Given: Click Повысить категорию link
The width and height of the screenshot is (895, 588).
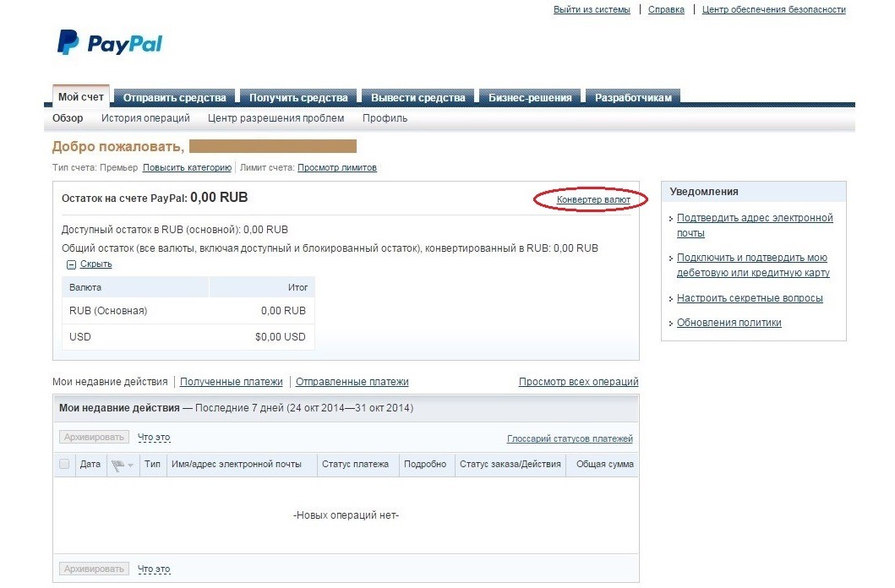Looking at the screenshot, I should click(188, 167).
